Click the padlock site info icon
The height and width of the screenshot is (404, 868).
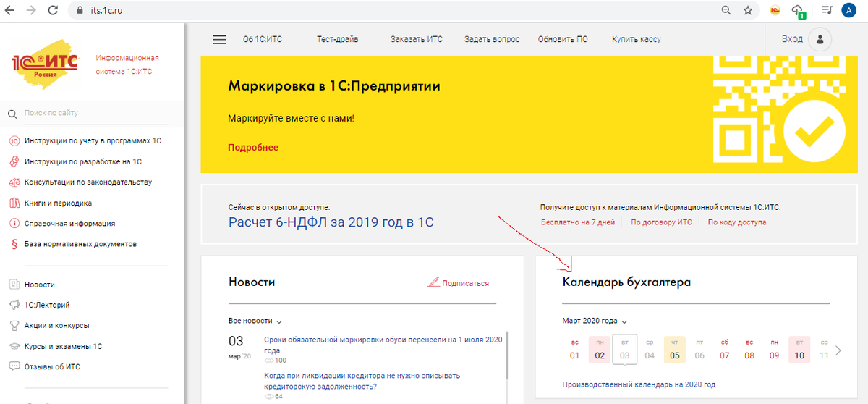[x=79, y=11]
